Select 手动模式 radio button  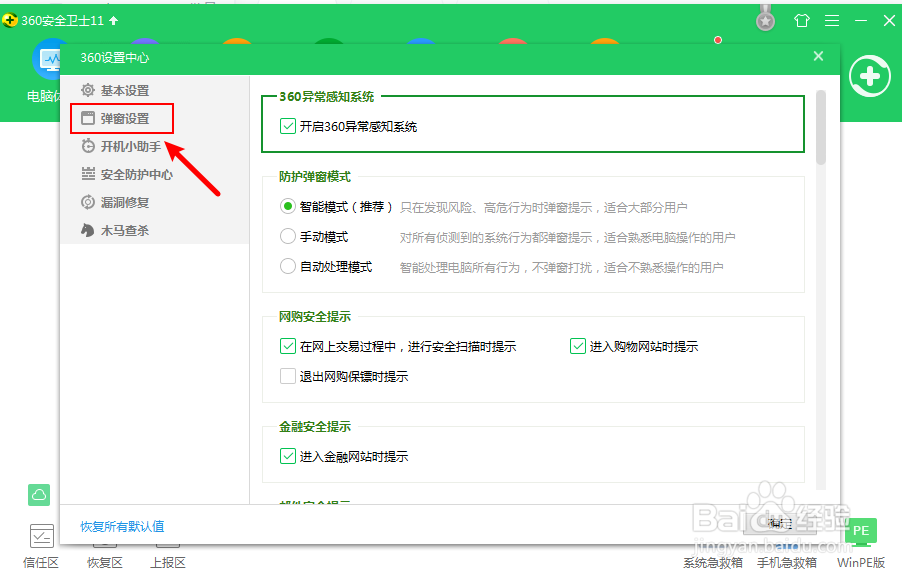pyautogui.click(x=288, y=236)
